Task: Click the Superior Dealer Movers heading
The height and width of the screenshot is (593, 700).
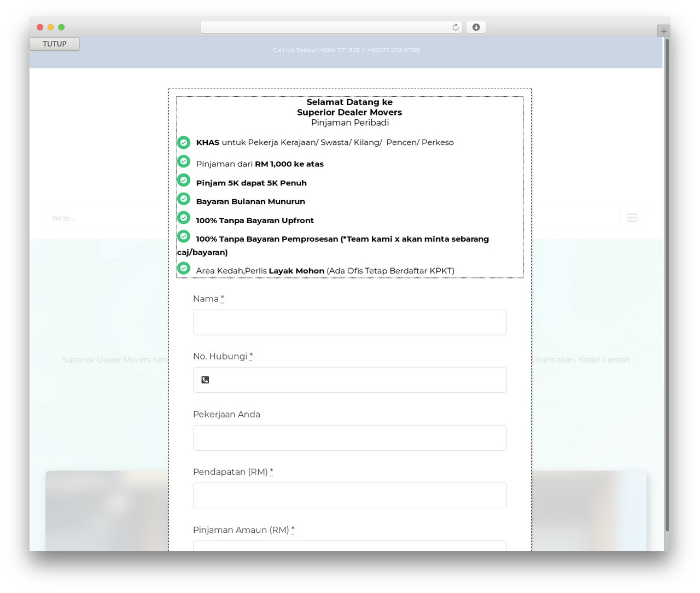Action: [x=349, y=112]
